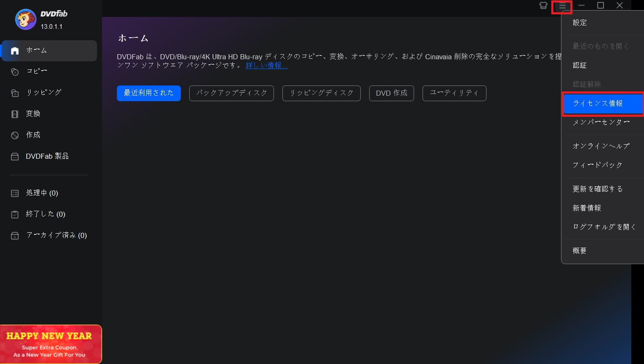Open the skin (shirt) icon in title bar
This screenshot has width=644, height=364.
pos(543,6)
